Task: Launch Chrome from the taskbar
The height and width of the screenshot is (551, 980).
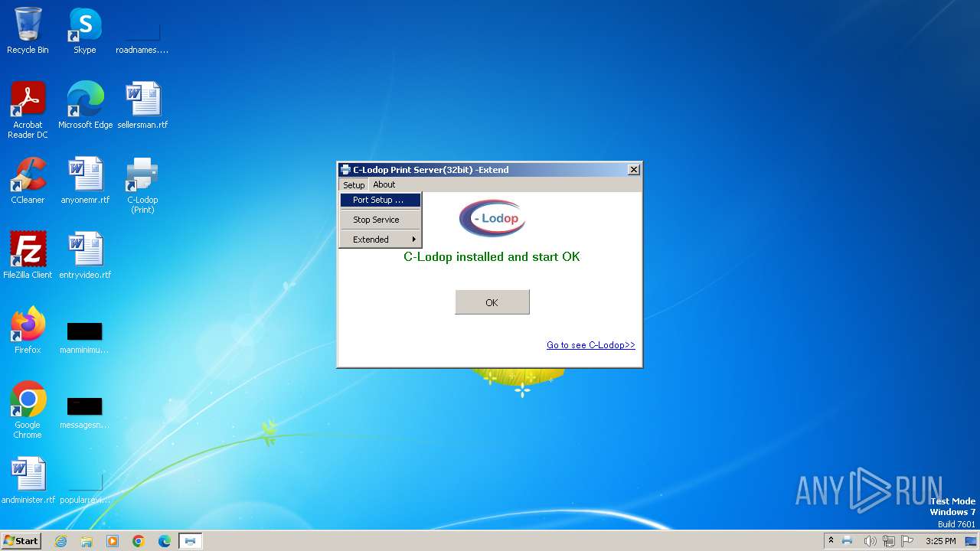Action: pyautogui.click(x=139, y=541)
